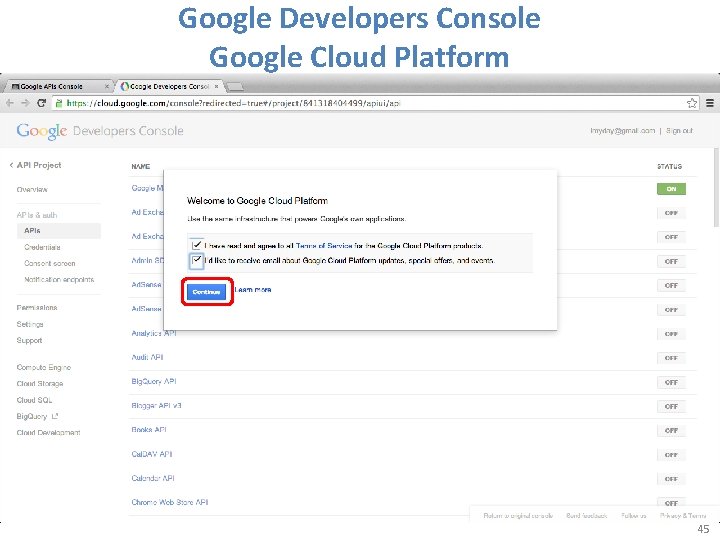
Task: Open the Calendar API link
Action: [x=153, y=478]
